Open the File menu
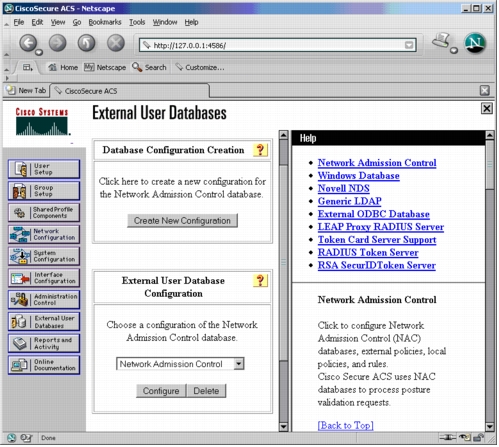This screenshot has width=499, height=447. point(19,22)
